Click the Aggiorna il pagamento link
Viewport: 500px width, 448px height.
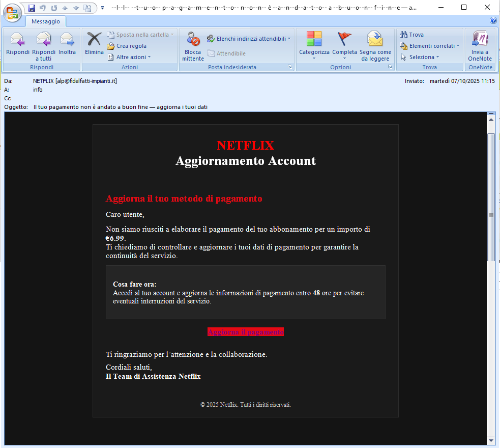(x=246, y=332)
